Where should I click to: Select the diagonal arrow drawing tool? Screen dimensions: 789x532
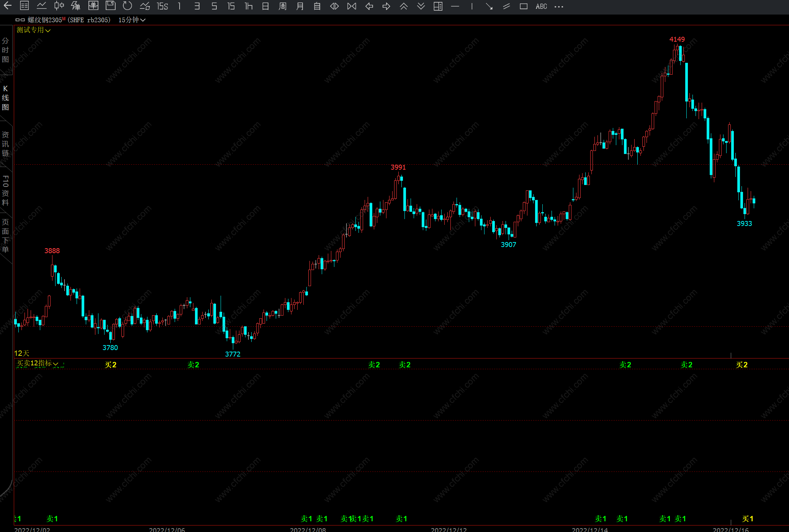(x=489, y=6)
